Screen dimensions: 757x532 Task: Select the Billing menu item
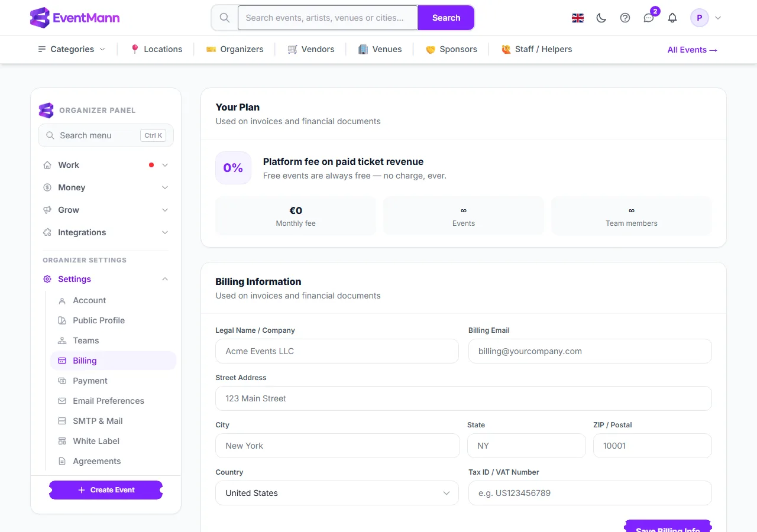[x=113, y=361]
